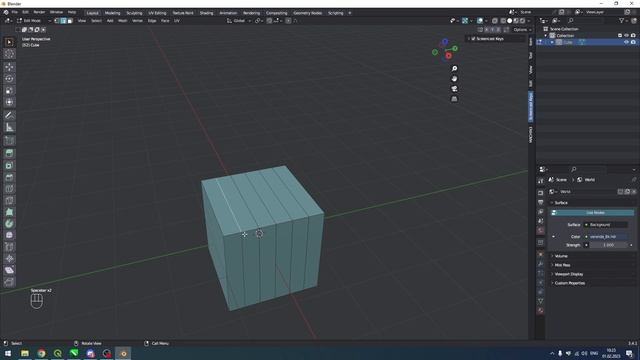Toggle the camera view icon
The width and height of the screenshot is (640, 360).
coord(454,89)
